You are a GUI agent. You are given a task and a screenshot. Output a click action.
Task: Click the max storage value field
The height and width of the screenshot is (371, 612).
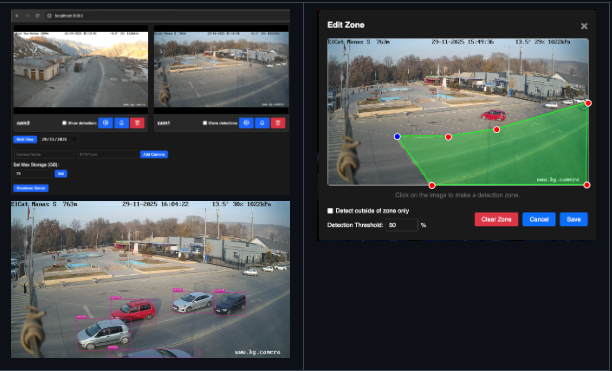click(x=33, y=174)
